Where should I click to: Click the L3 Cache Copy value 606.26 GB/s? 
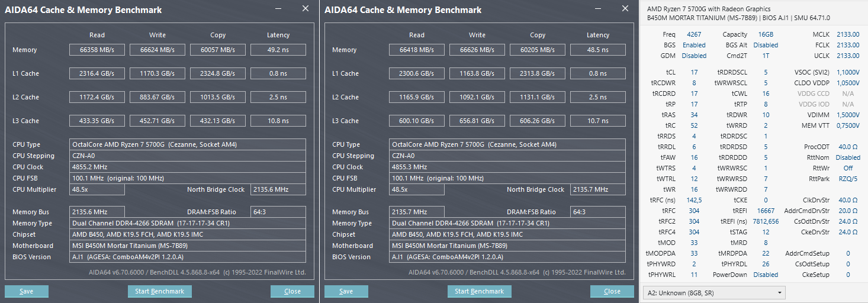tap(538, 121)
